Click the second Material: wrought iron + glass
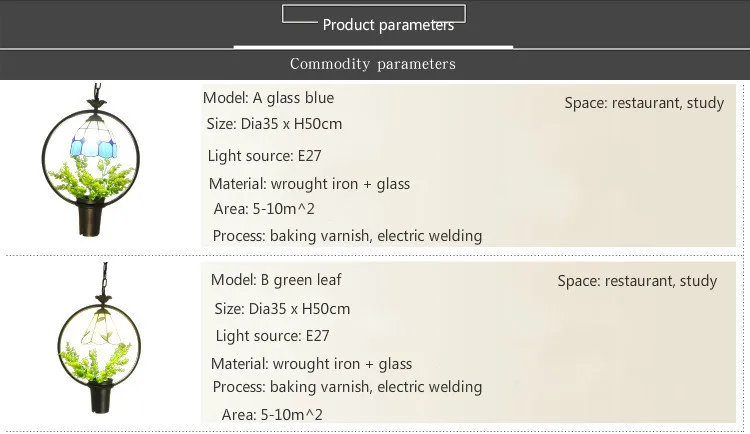This screenshot has height=434, width=750. 311,364
